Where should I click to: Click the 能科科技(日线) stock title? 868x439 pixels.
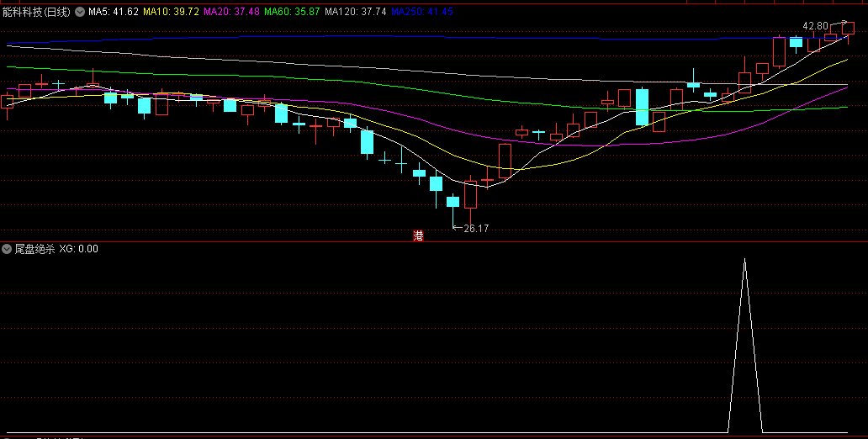click(36, 12)
